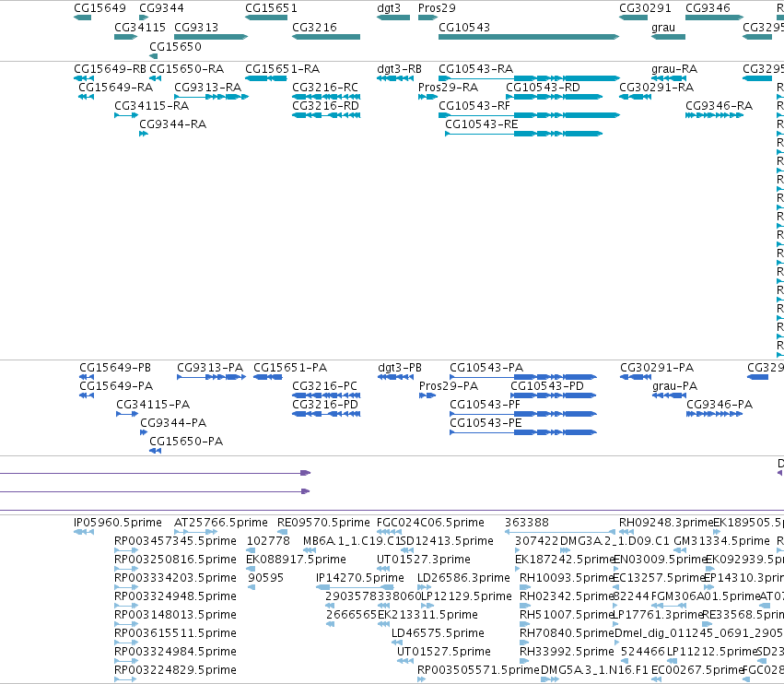Select protein dgt3-PB label

pyautogui.click(x=400, y=368)
